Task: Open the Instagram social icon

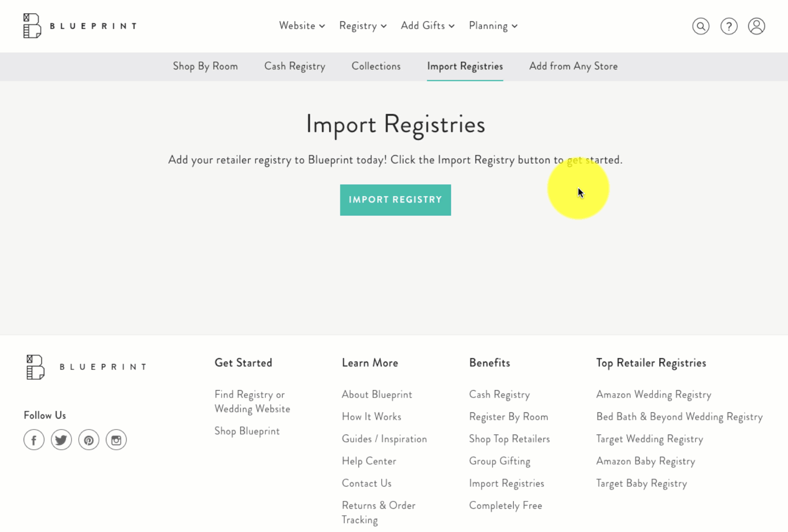Action: [116, 440]
